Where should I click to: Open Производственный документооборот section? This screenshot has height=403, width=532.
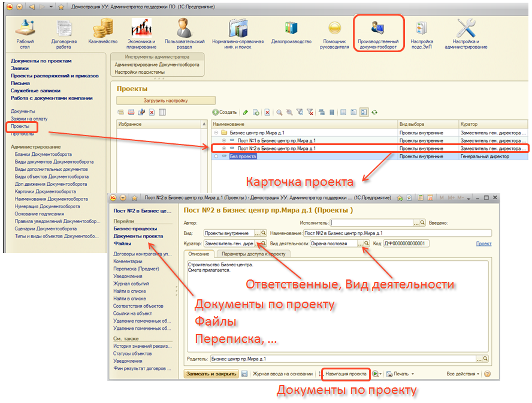(378, 34)
